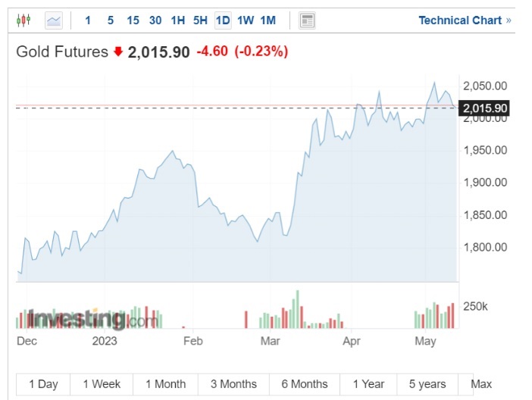This screenshot has height=400, width=532.
Task: Switch to candlestick chart type
Action: (23, 20)
